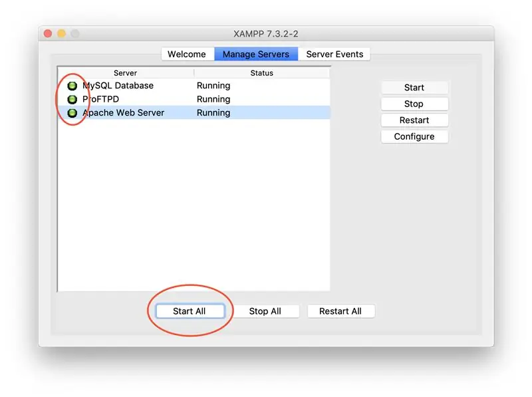Viewport: 532px width, 397px height.
Task: Click the ProFTPD green status icon
Action: point(72,100)
